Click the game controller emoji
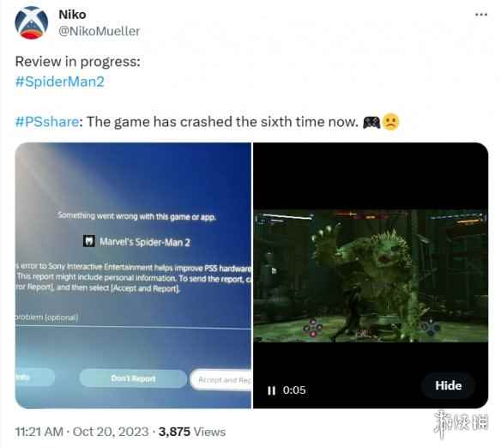This screenshot has height=448, width=501. 371,122
